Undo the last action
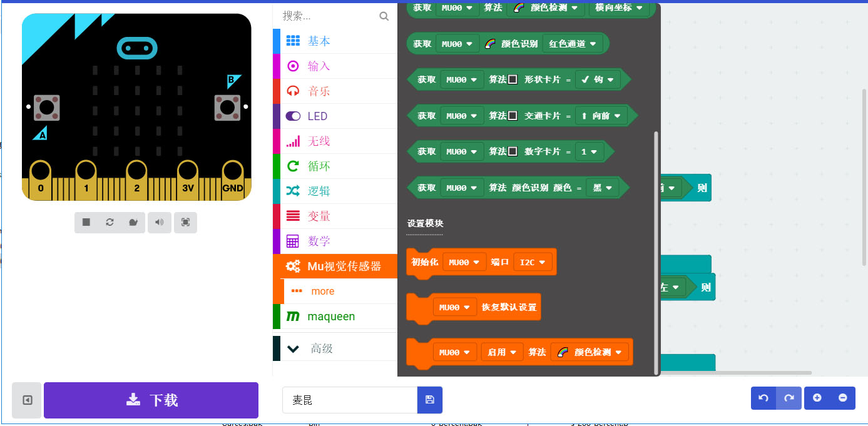The height and width of the screenshot is (426, 868). [x=763, y=398]
